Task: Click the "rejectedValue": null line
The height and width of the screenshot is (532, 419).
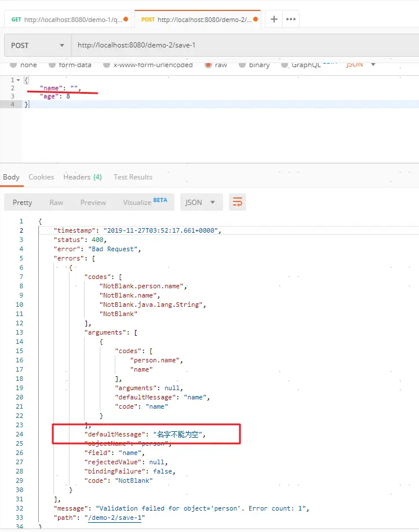Action: (126, 462)
